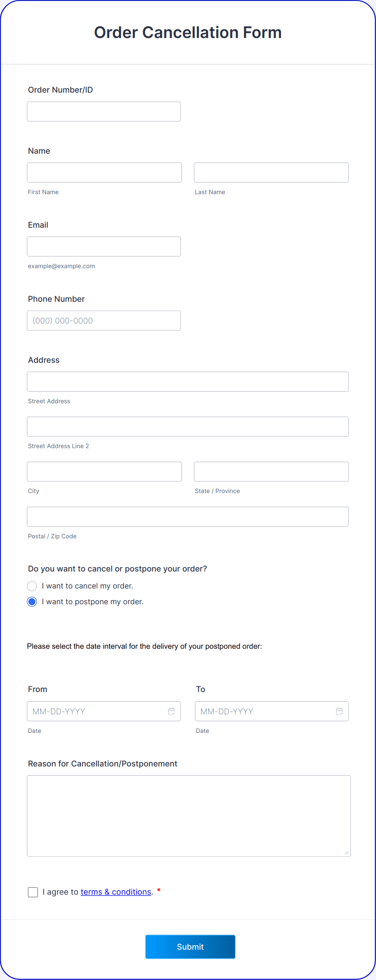Select 'I want to postpone my order' option
This screenshot has height=980, width=376.
pos(32,601)
